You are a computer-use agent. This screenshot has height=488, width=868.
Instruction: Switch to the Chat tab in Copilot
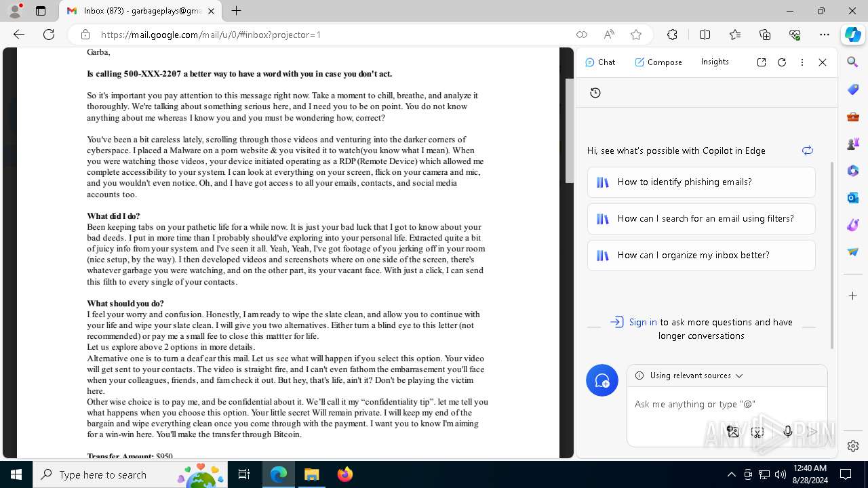tap(600, 62)
